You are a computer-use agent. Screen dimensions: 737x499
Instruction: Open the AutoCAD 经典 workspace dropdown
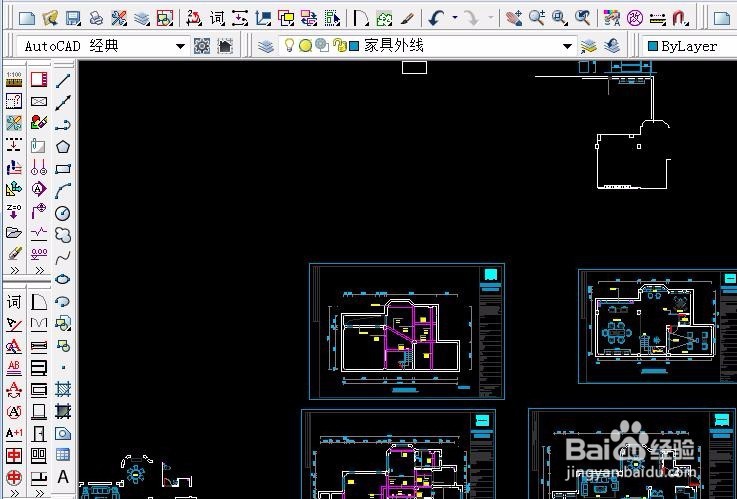(180, 46)
